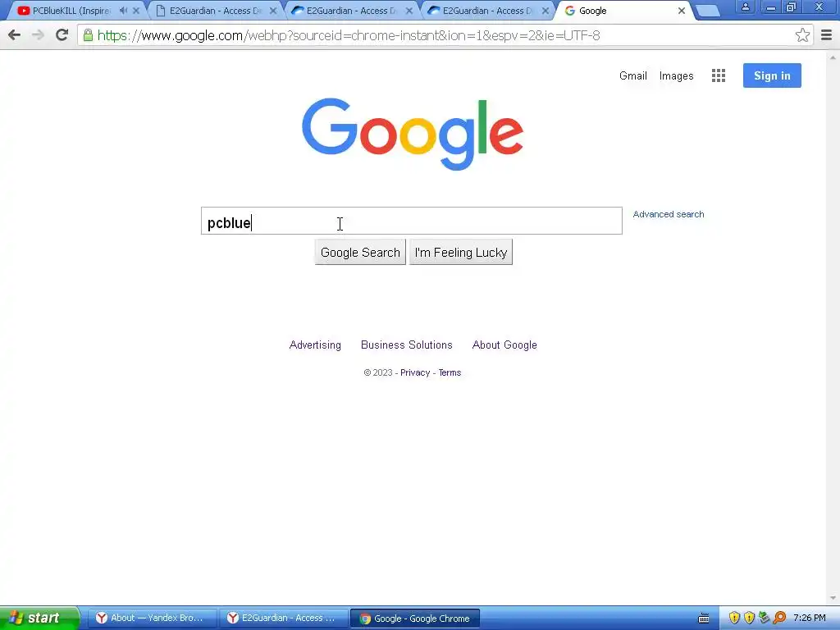Switch to About Yandex Browser taskbar window
Screen dimensions: 840x630
(152, 619)
